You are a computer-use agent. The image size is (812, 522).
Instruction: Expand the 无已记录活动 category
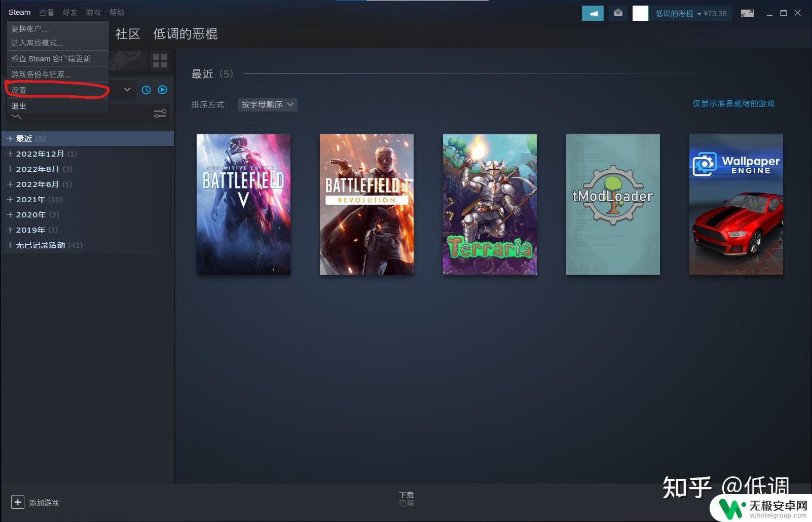(87, 245)
